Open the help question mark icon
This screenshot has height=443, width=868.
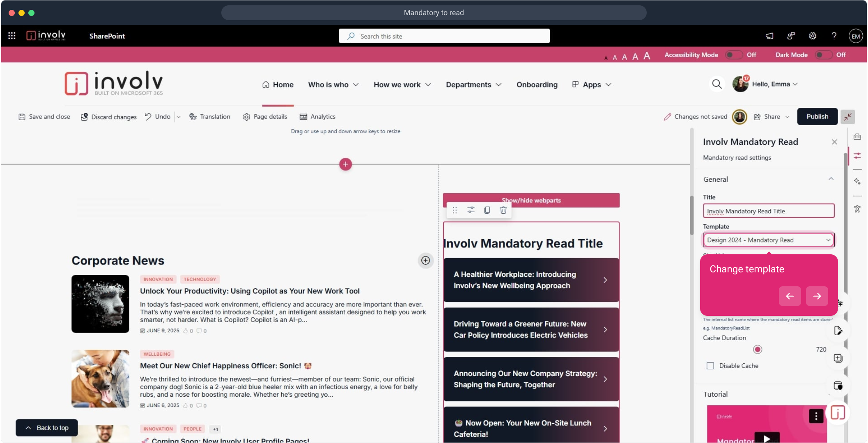[x=834, y=36]
